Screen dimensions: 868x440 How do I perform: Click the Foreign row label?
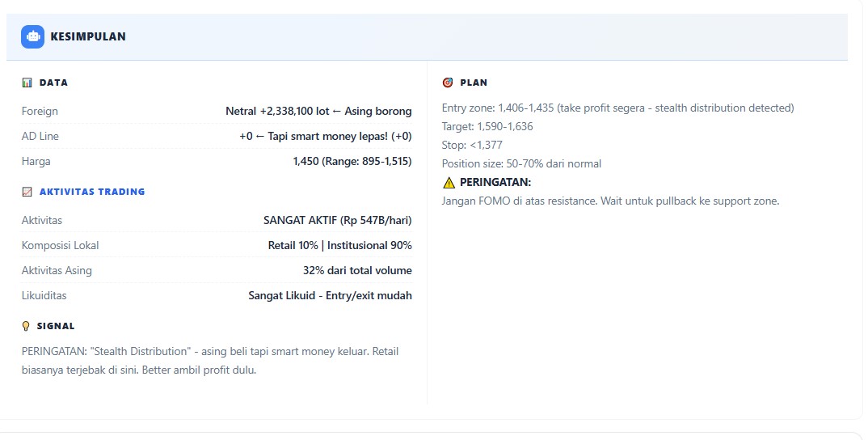coord(40,111)
